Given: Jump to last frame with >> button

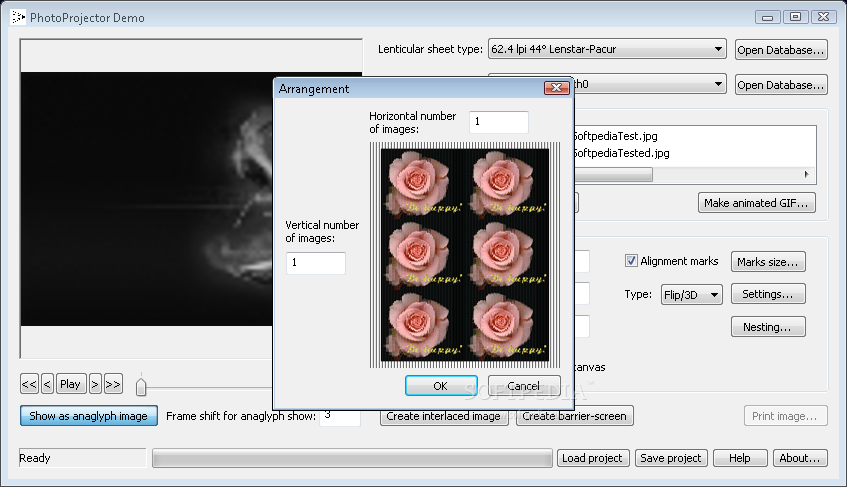Looking at the screenshot, I should click(x=113, y=384).
